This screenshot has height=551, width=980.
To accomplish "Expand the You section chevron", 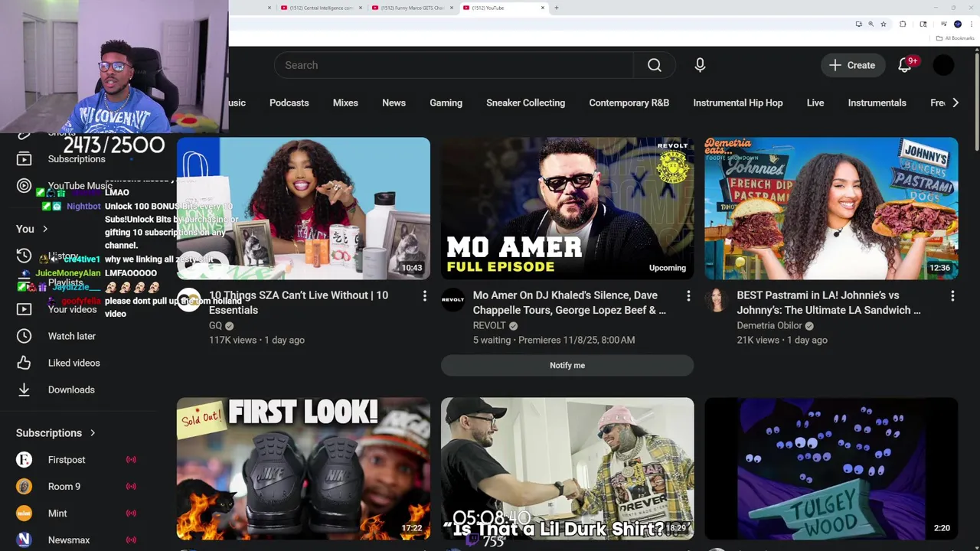I will pos(45,229).
